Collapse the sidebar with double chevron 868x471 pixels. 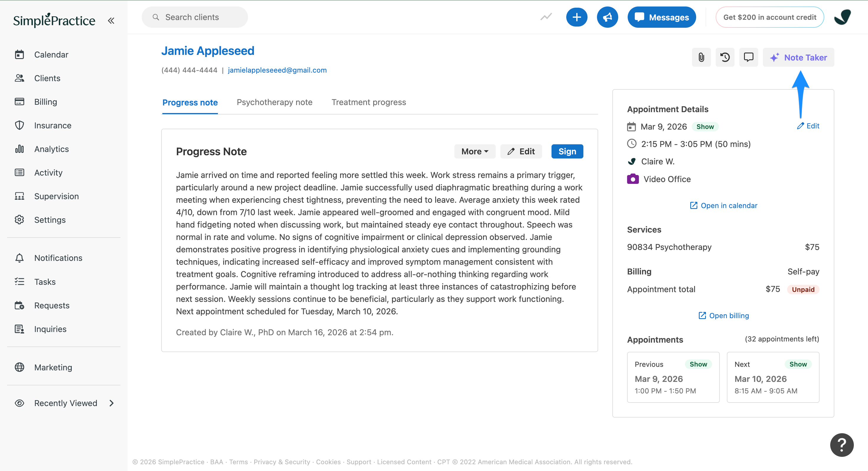(111, 21)
